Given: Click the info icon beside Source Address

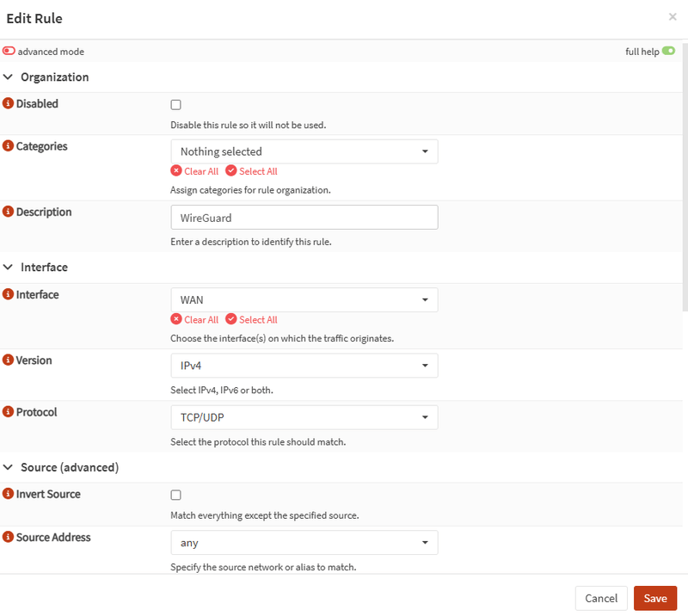Looking at the screenshot, I should pos(8,537).
